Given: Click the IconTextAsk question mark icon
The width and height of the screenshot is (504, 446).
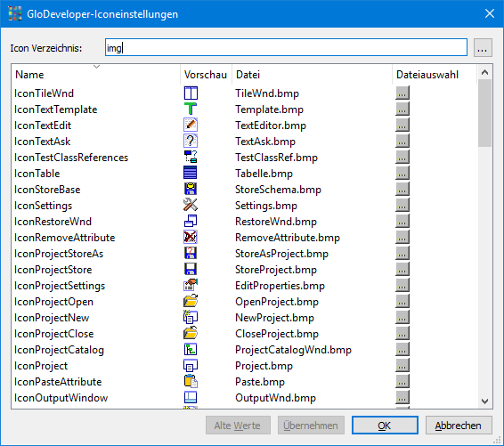Looking at the screenshot, I should click(191, 141).
